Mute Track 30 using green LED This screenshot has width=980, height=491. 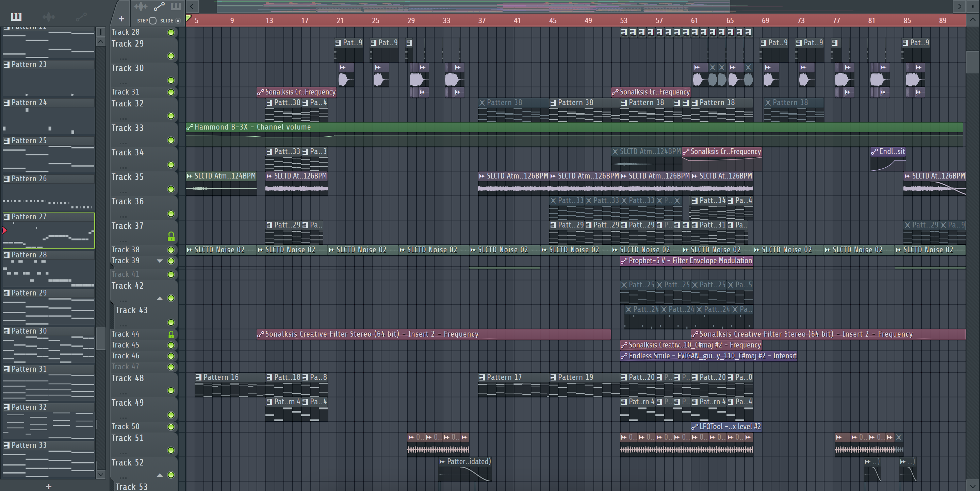point(171,81)
